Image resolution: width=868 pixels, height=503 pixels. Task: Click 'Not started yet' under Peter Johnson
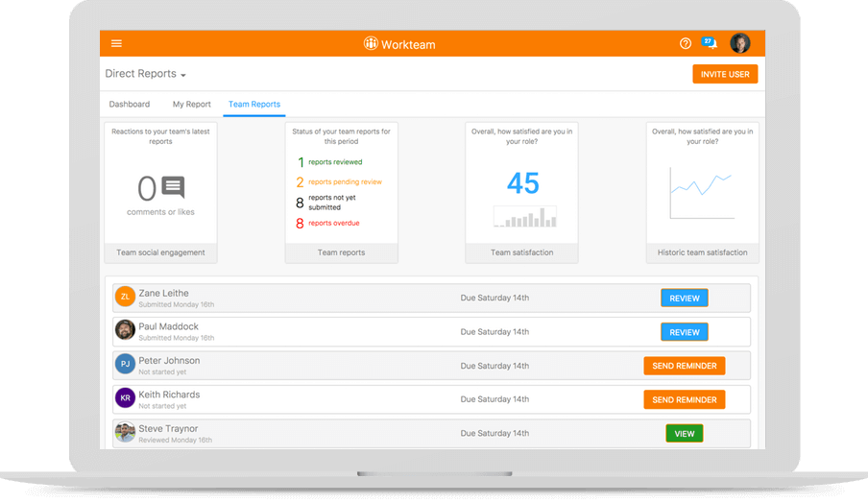pos(162,371)
